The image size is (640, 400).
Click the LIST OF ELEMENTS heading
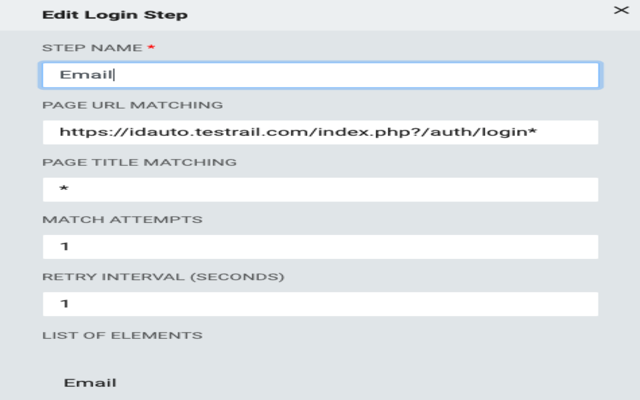[x=122, y=335]
